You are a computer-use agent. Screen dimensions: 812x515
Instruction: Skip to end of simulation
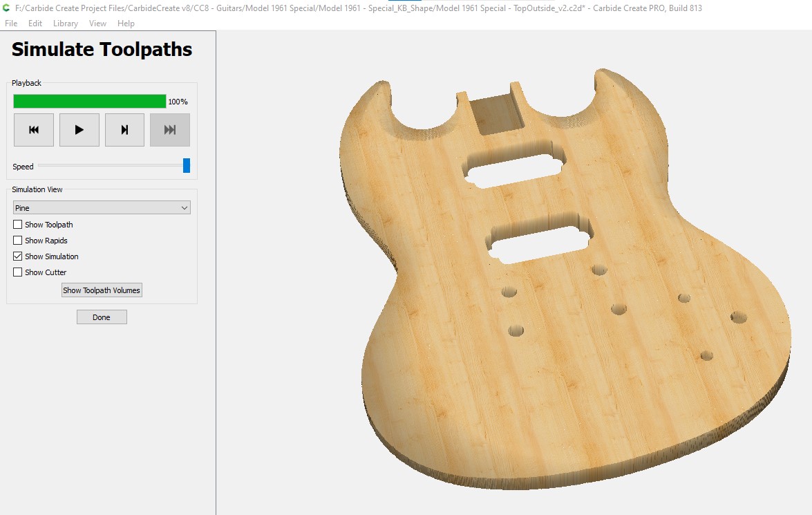click(170, 130)
